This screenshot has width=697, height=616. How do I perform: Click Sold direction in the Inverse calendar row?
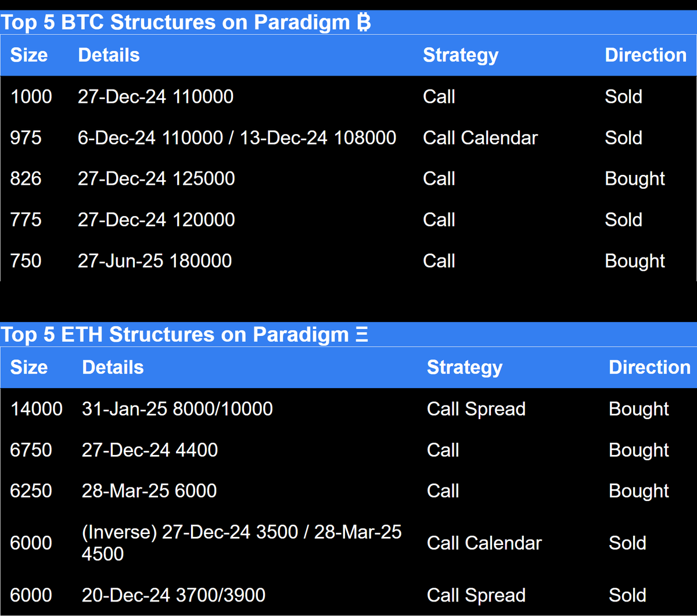[628, 543]
